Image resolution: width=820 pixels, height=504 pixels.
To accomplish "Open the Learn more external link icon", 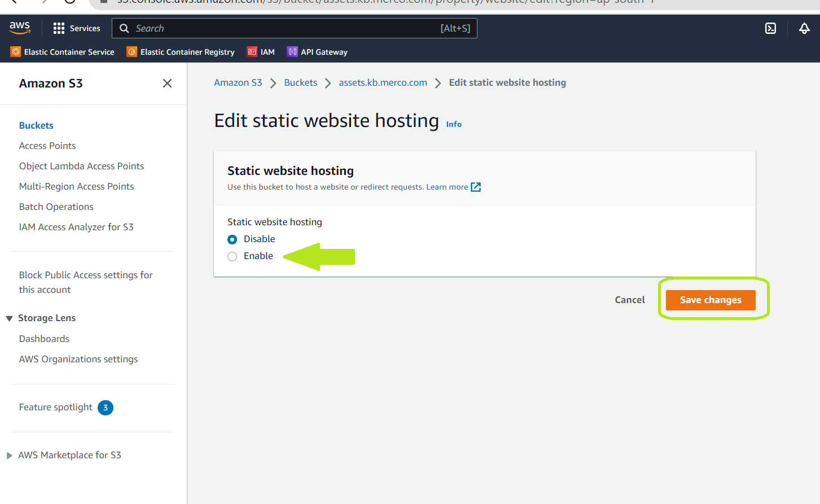I will [476, 187].
